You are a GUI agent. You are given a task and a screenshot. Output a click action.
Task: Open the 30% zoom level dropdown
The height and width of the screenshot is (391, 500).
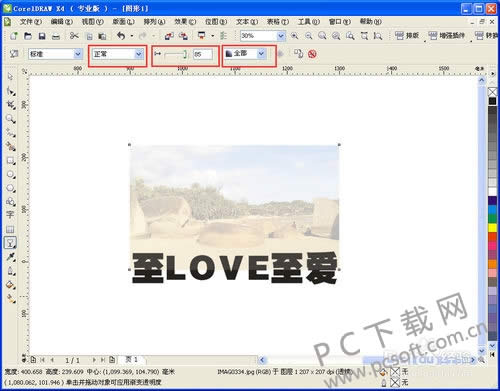coord(281,36)
